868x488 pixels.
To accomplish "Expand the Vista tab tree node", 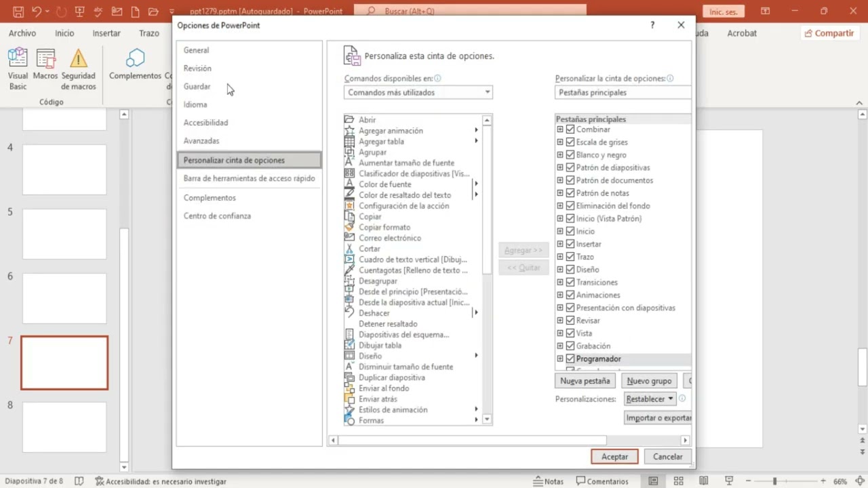I will click(560, 333).
